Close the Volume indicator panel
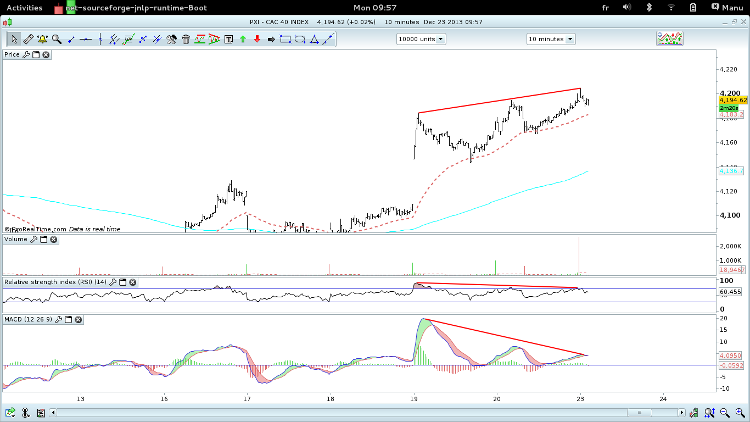The image size is (750, 422). click(x=54, y=239)
